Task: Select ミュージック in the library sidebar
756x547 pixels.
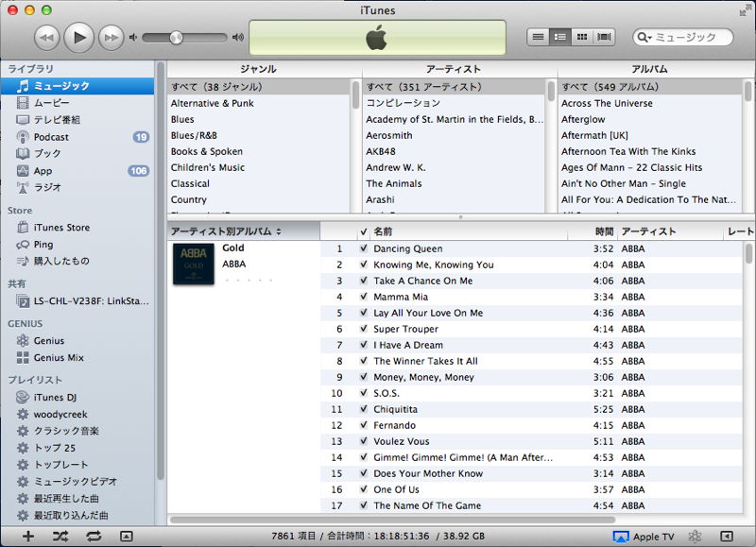Action: [77, 86]
